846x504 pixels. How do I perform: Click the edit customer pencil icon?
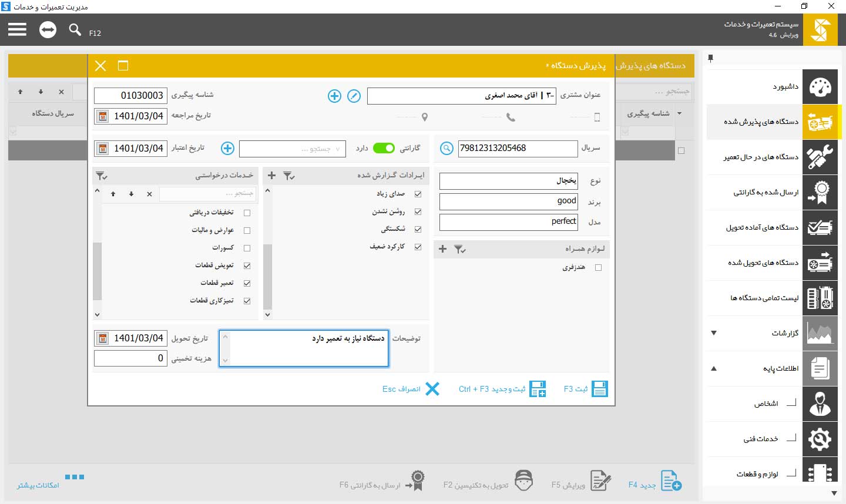click(354, 96)
